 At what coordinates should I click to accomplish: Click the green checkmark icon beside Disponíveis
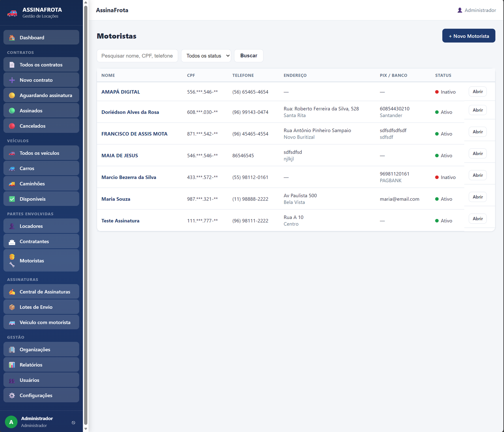click(12, 199)
